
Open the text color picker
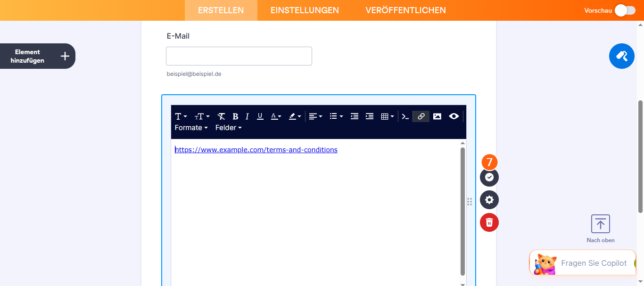click(276, 116)
